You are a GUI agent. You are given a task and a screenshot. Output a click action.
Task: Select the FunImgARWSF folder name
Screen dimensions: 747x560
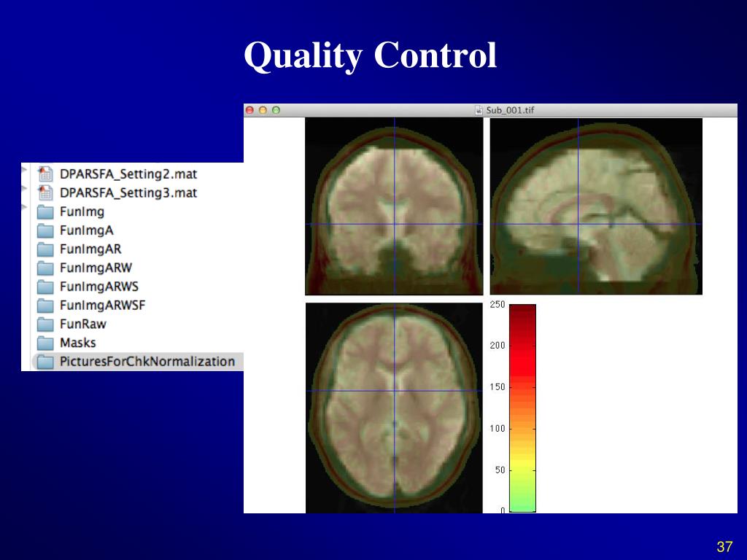(x=102, y=306)
